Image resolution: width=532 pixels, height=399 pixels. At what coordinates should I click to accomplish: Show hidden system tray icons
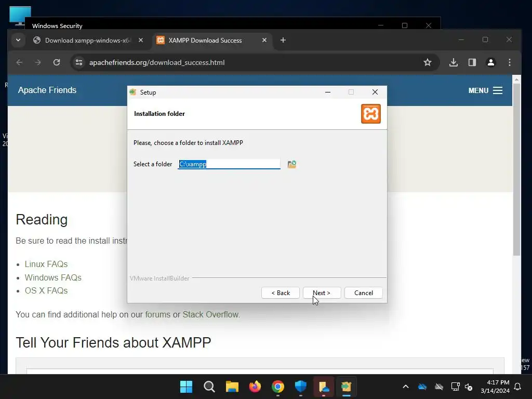click(x=406, y=387)
